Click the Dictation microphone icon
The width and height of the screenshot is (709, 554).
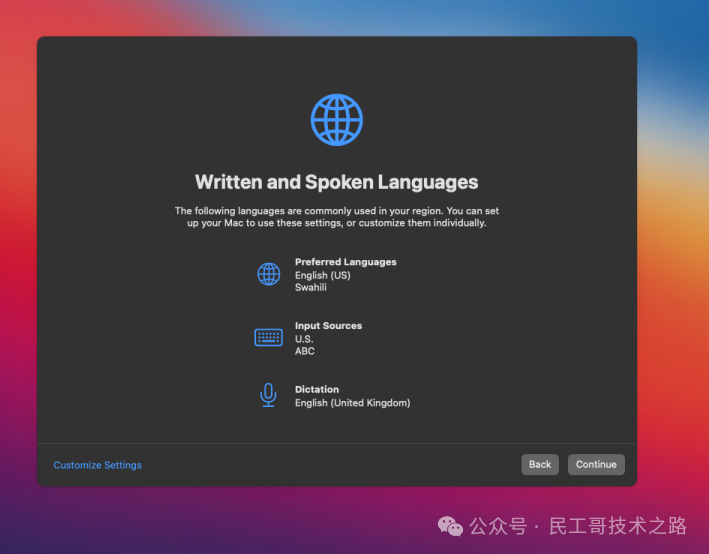[268, 395]
